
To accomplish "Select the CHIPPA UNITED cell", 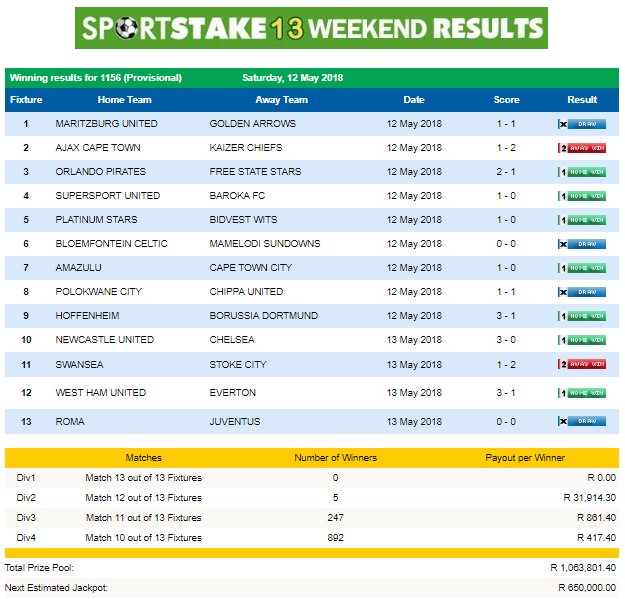I will tap(246, 292).
